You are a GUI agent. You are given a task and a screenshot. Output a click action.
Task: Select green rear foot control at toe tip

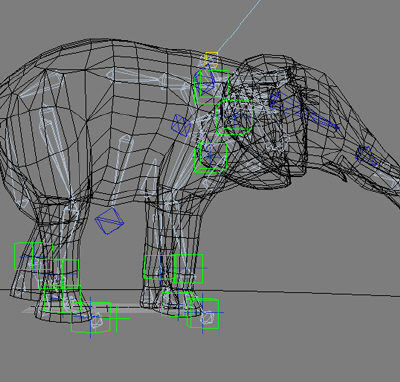pyautogui.click(x=91, y=317)
